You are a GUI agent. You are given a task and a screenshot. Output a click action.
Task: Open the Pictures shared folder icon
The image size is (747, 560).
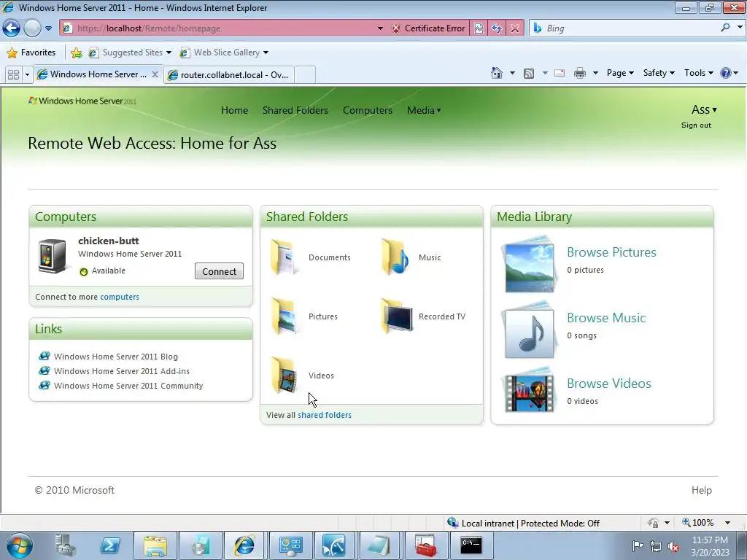tap(285, 316)
